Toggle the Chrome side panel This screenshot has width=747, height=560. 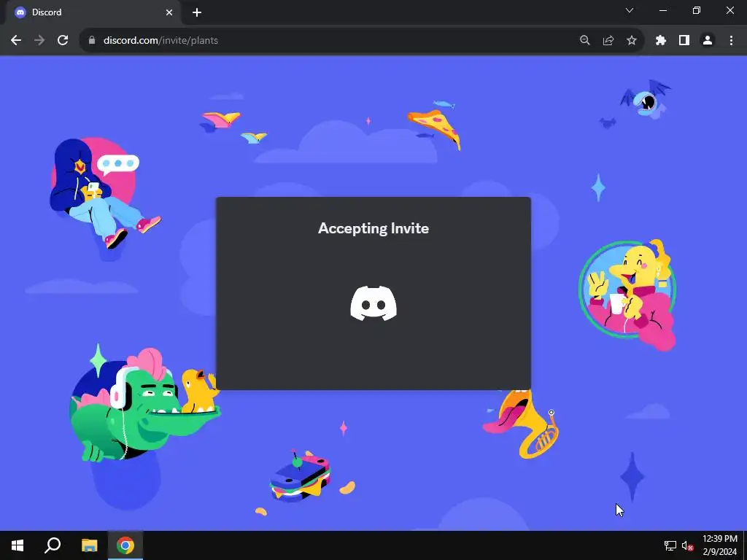click(684, 41)
